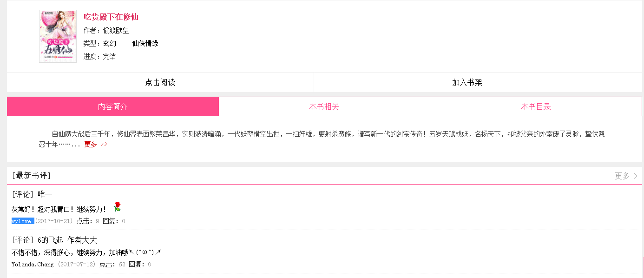Open the 仙侠情缘 subgenre link
Screen dimensions: 644x278
[x=145, y=43]
